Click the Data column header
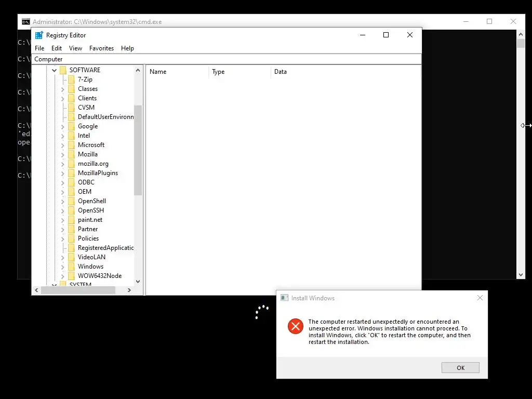Viewport: 532px width, 399px height. pyautogui.click(x=345, y=72)
